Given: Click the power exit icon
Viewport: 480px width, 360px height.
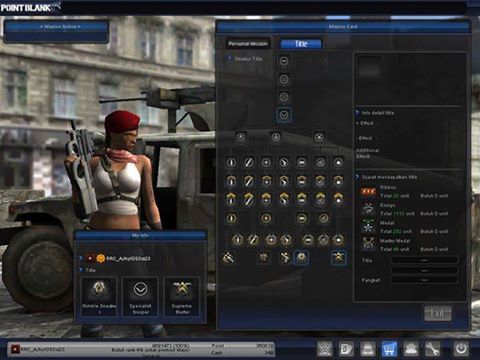Looking at the screenshot, I should 461,349.
